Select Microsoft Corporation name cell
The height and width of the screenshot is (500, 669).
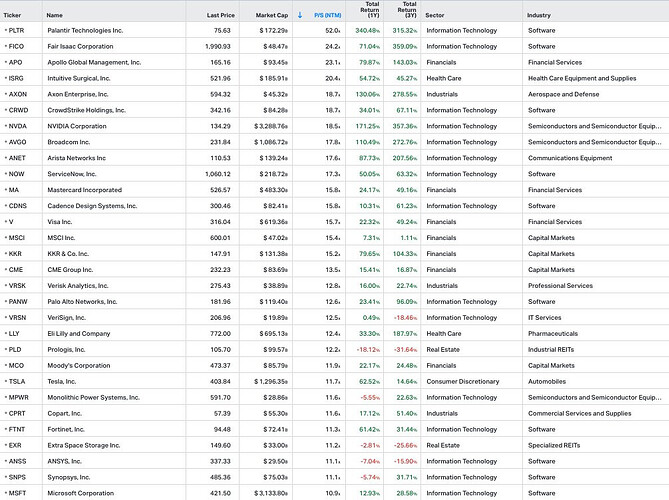coord(81,493)
